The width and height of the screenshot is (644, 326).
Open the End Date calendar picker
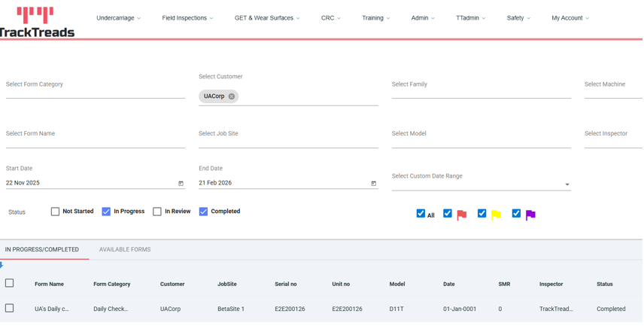tap(374, 184)
